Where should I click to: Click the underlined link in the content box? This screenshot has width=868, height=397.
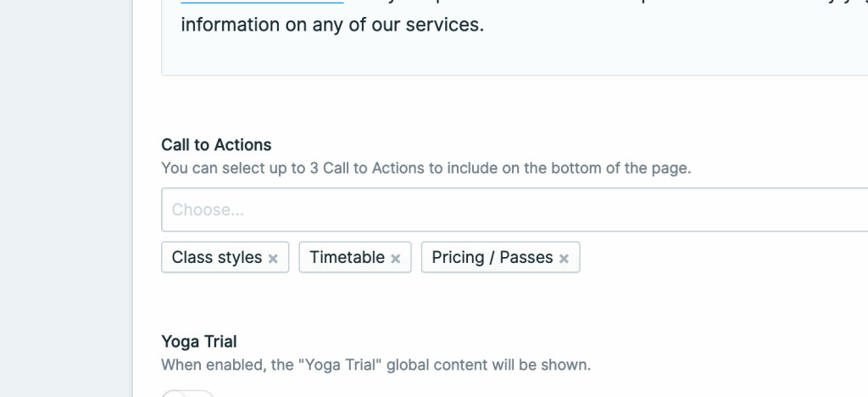tap(262, 3)
